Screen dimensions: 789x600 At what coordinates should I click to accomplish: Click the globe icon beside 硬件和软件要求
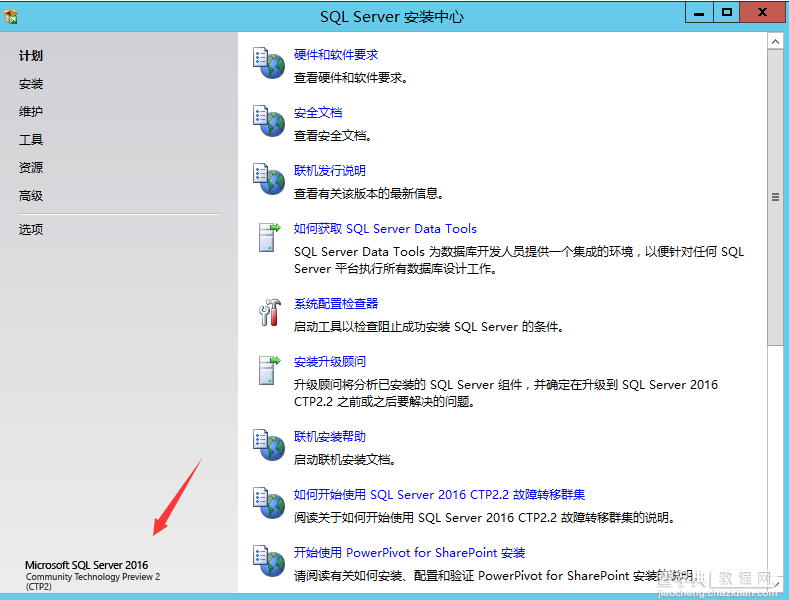click(x=269, y=63)
